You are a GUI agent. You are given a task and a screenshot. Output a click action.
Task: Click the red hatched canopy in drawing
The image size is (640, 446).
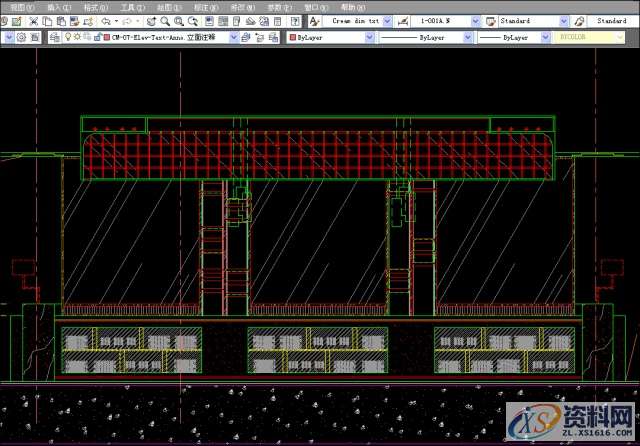[x=320, y=156]
